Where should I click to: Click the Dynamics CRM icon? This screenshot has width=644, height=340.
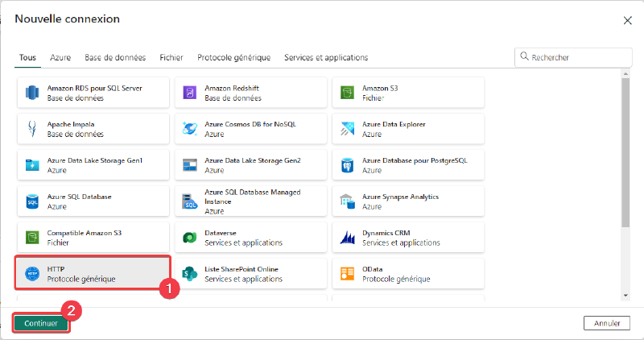point(347,237)
